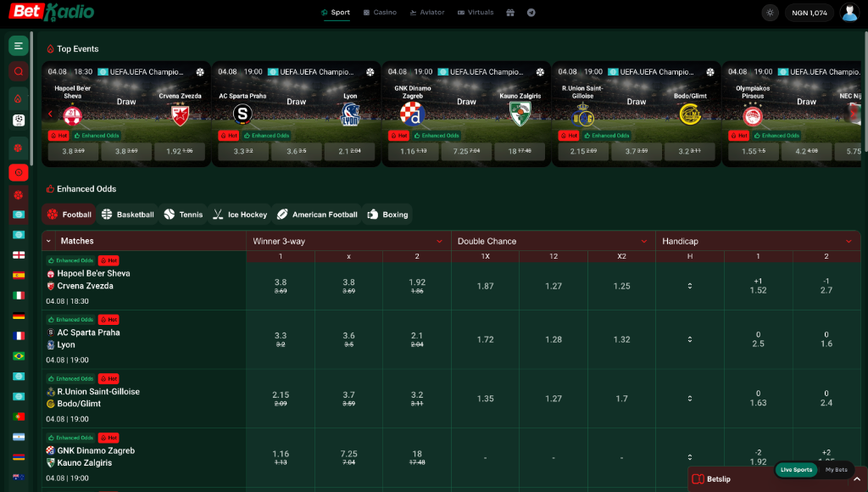Change handicap line for Hapoel Be'er Sheva match
The image size is (868, 492).
click(x=690, y=286)
